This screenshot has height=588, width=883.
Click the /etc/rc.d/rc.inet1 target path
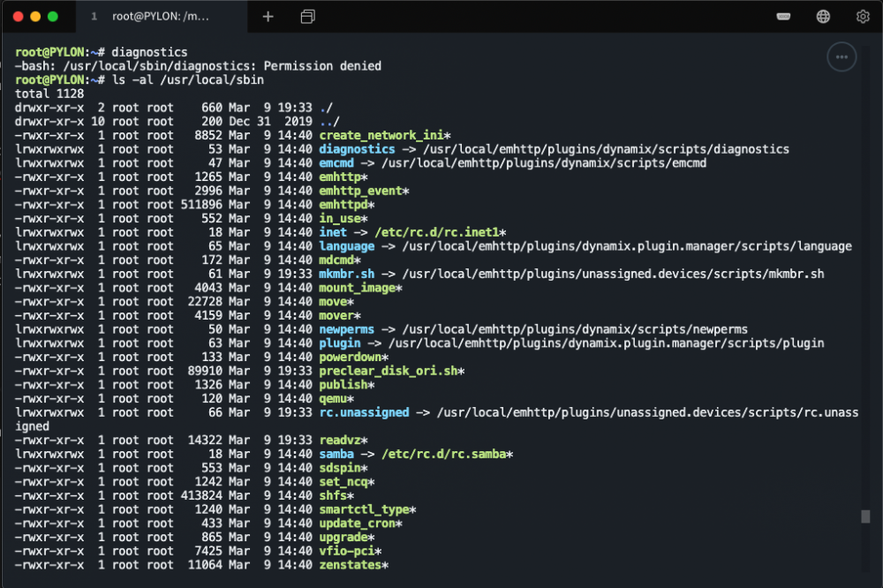point(437,232)
